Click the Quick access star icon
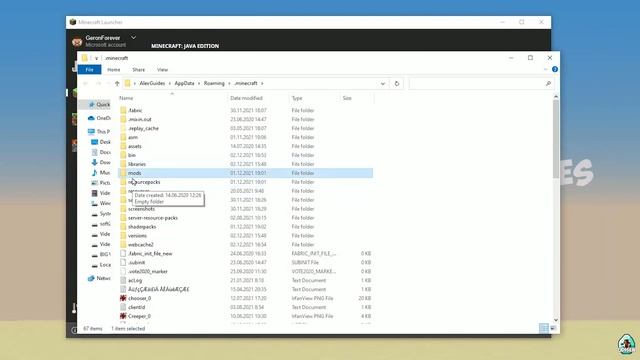 (x=91, y=104)
